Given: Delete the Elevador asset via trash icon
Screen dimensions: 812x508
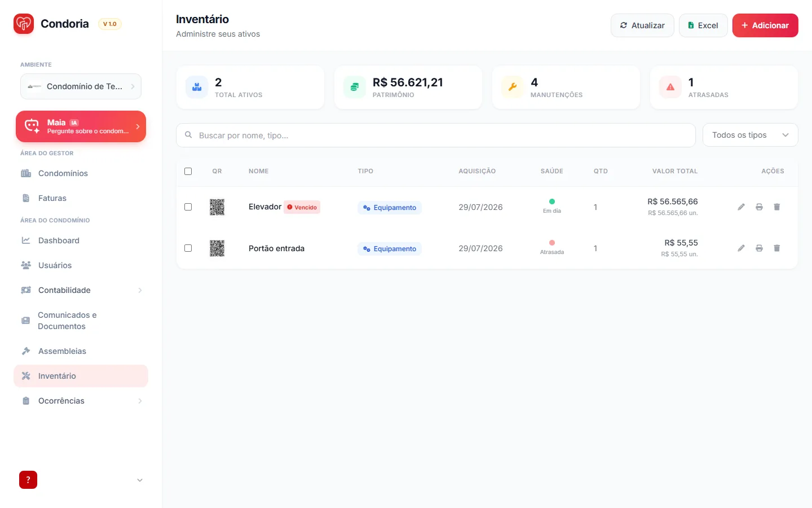Looking at the screenshot, I should pyautogui.click(x=777, y=207).
